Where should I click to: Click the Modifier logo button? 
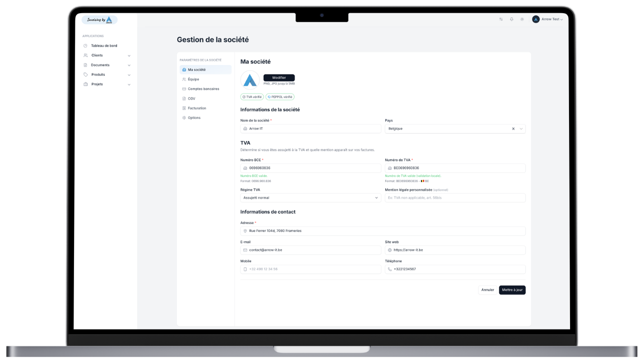[279, 78]
